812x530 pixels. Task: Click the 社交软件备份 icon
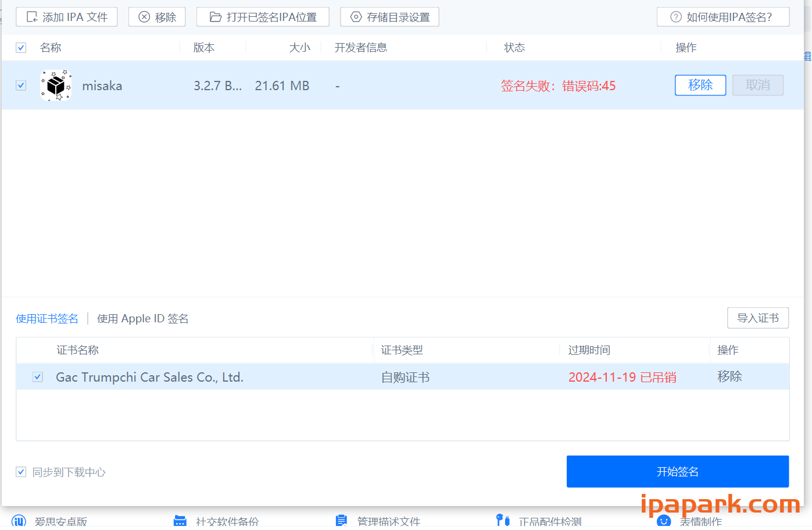(180, 521)
